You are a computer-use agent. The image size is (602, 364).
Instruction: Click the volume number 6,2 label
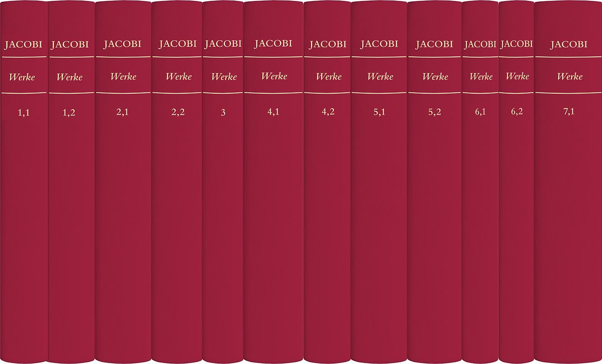tap(516, 112)
